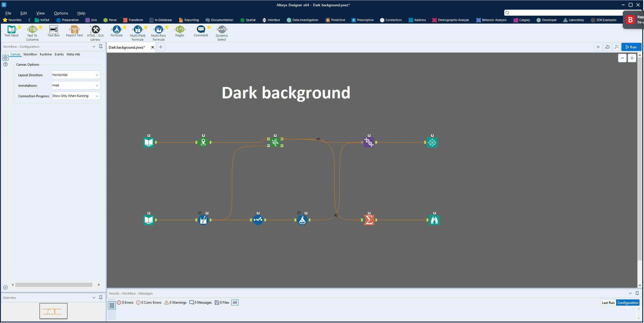The image size is (644, 323).
Task: Select the Text Input tool icon
Action: [x=11, y=30]
